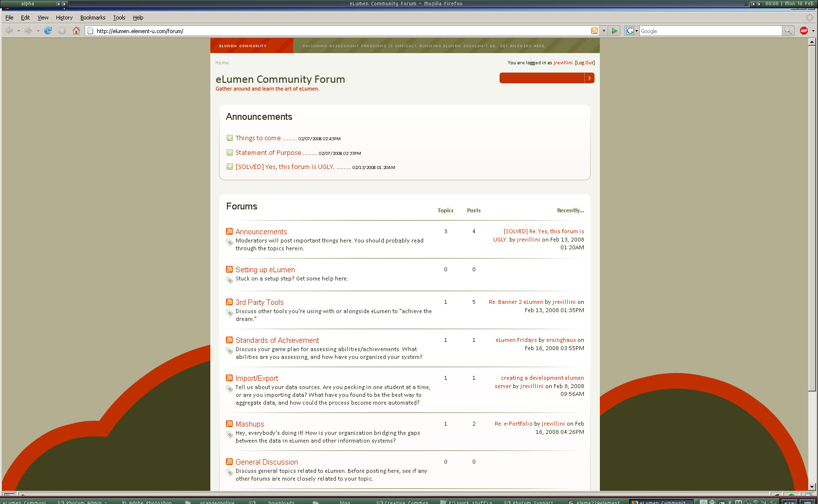Viewport: 818px width, 504px height.
Task: Run the search with the magnifier icon
Action: (787, 31)
